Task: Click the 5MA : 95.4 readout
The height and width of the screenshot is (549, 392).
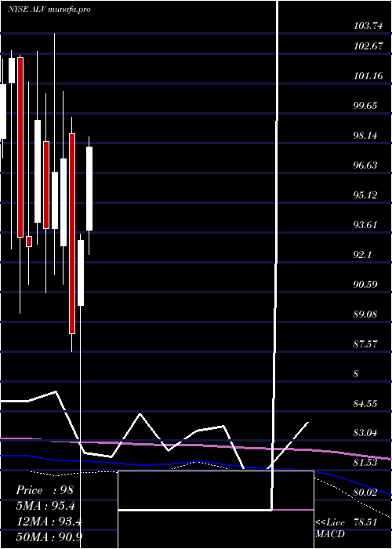Action: (x=45, y=506)
